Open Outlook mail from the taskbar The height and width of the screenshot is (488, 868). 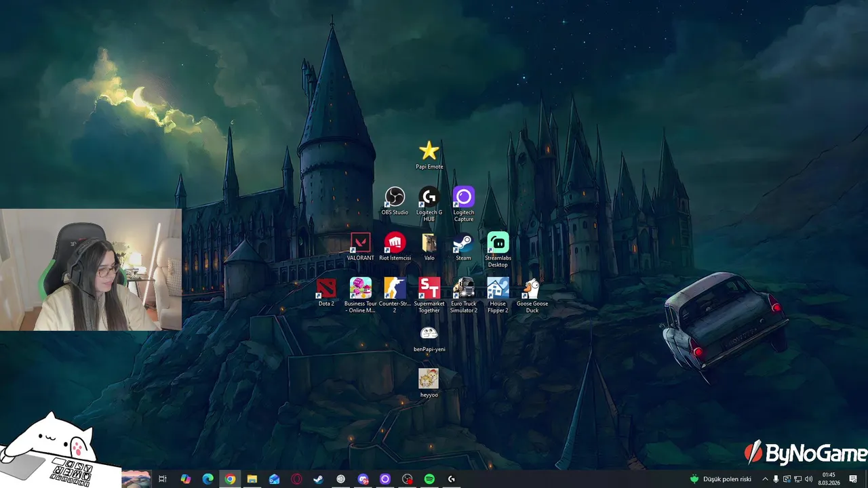click(275, 479)
